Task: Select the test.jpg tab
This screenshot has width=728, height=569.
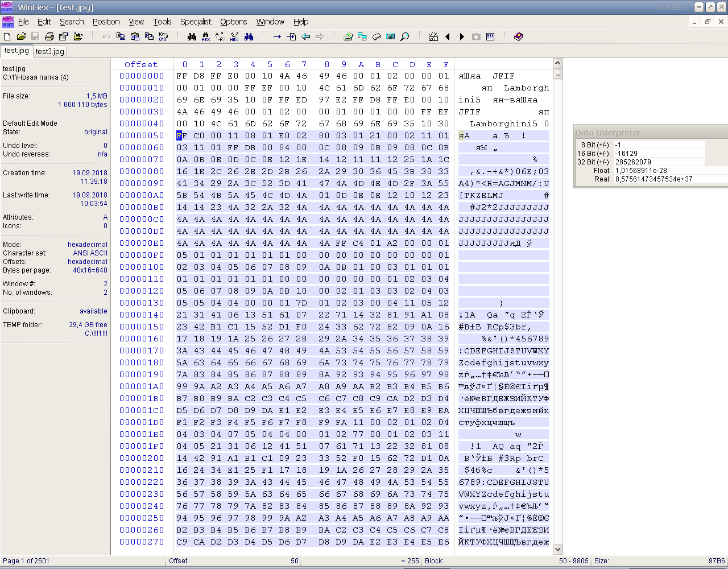Action: point(16,51)
